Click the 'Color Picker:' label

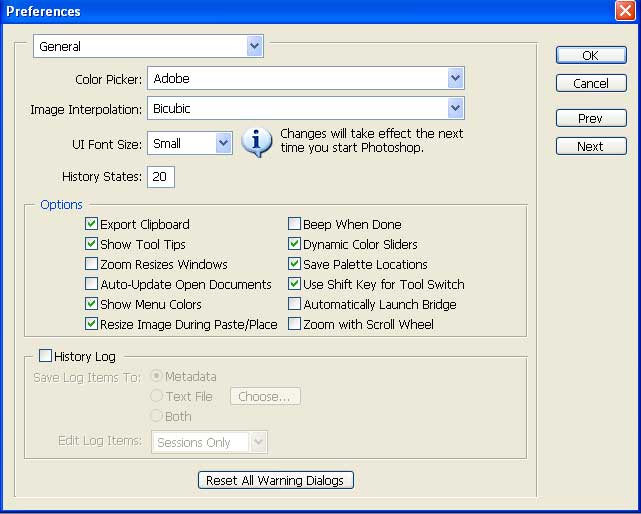(x=108, y=79)
